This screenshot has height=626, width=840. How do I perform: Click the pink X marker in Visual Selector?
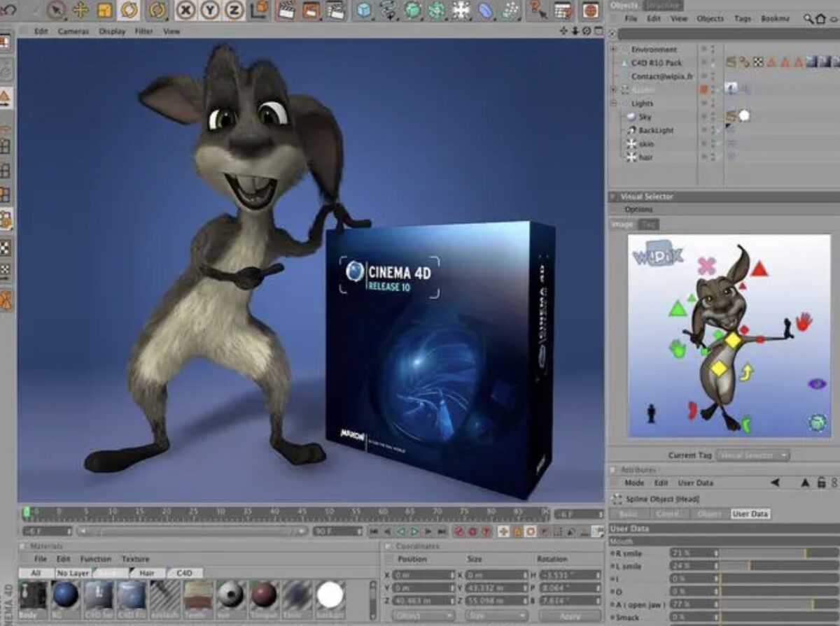[x=707, y=266]
